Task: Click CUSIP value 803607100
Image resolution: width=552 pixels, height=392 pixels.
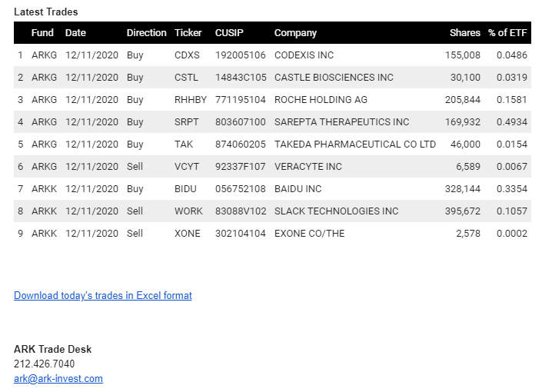Action: click(241, 122)
